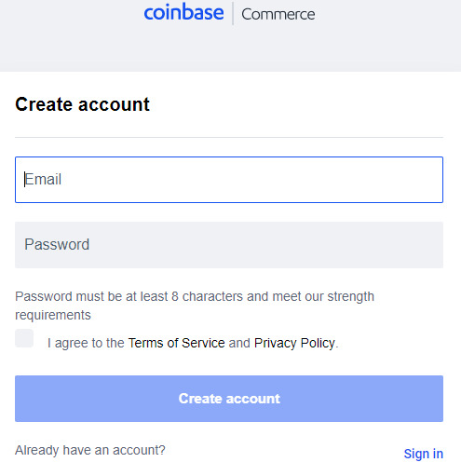Click the vertical separator beside coinbase logo

[x=233, y=13]
